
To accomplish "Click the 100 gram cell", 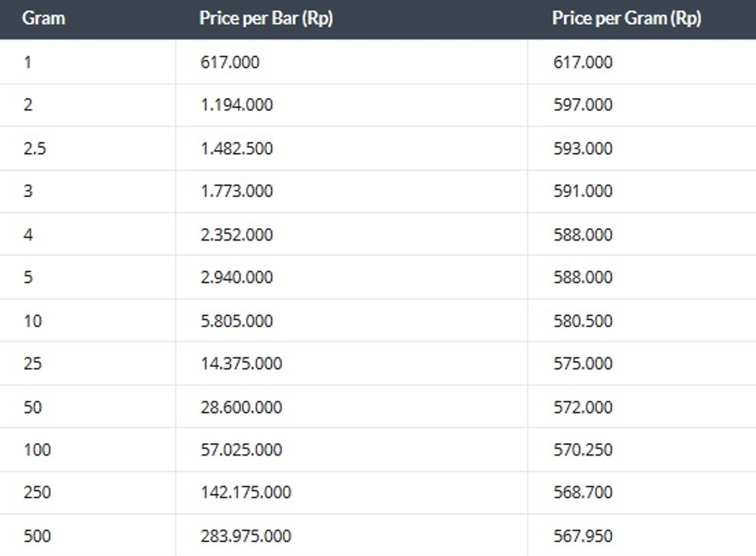I will 37,450.
